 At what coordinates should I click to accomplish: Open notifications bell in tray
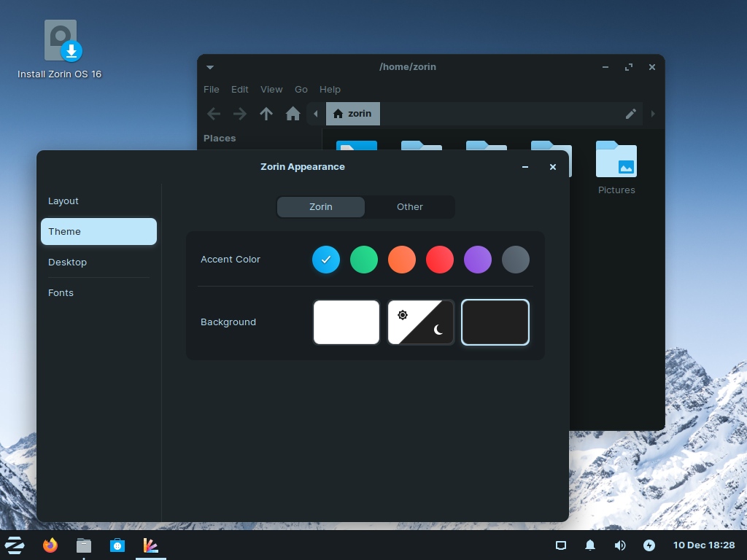590,545
